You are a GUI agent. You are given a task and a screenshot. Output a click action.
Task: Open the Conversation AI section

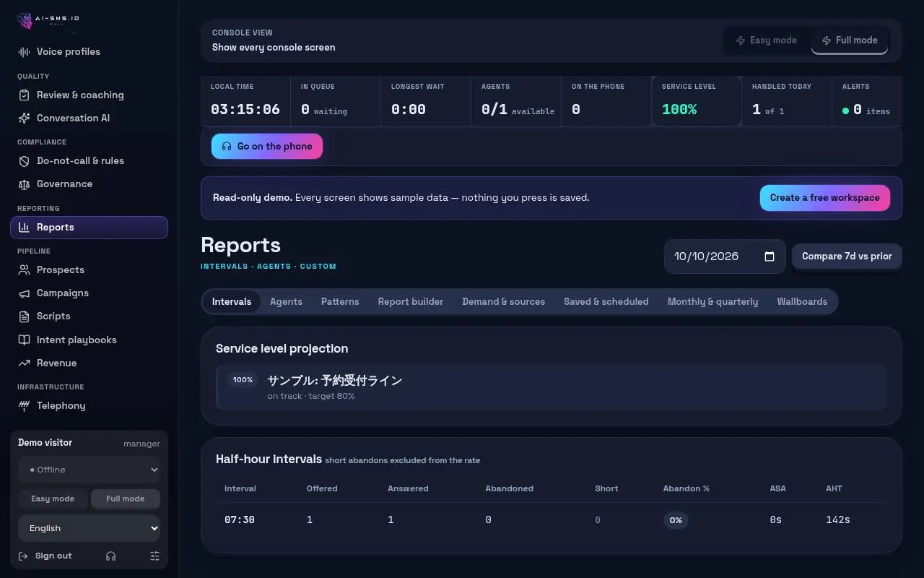[89, 118]
